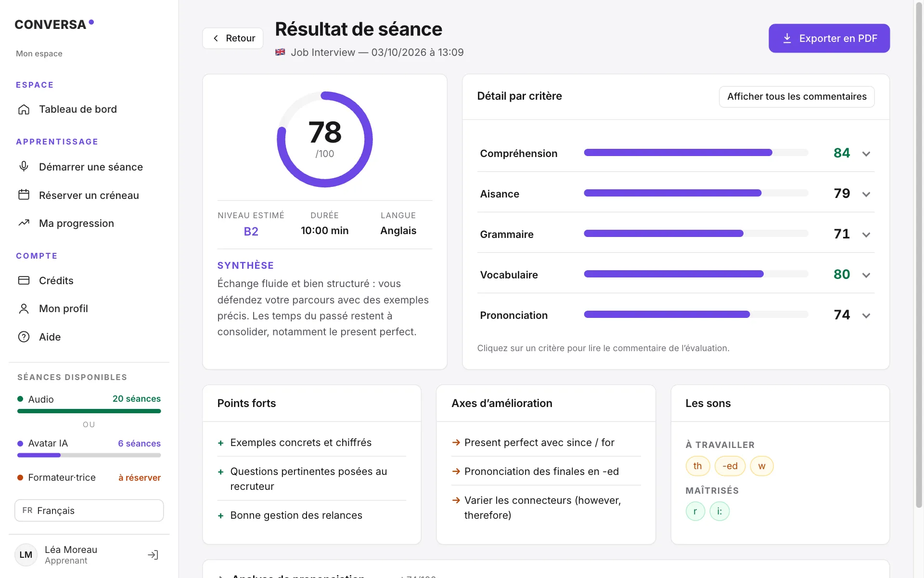Click the calendar icon for Réserver un créneau

[24, 195]
